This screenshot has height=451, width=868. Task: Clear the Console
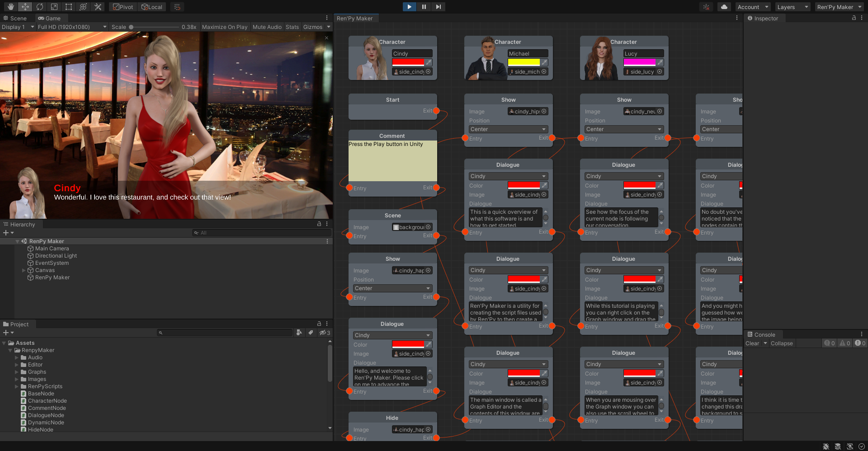752,343
